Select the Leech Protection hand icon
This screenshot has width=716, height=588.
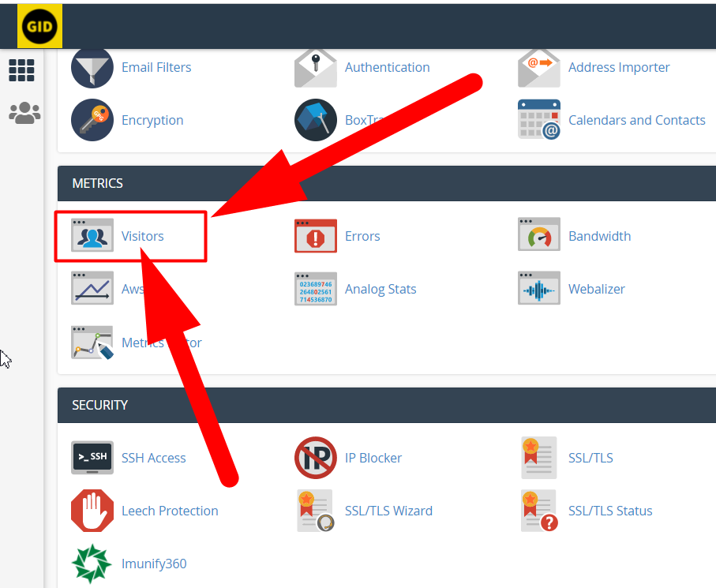pos(92,511)
